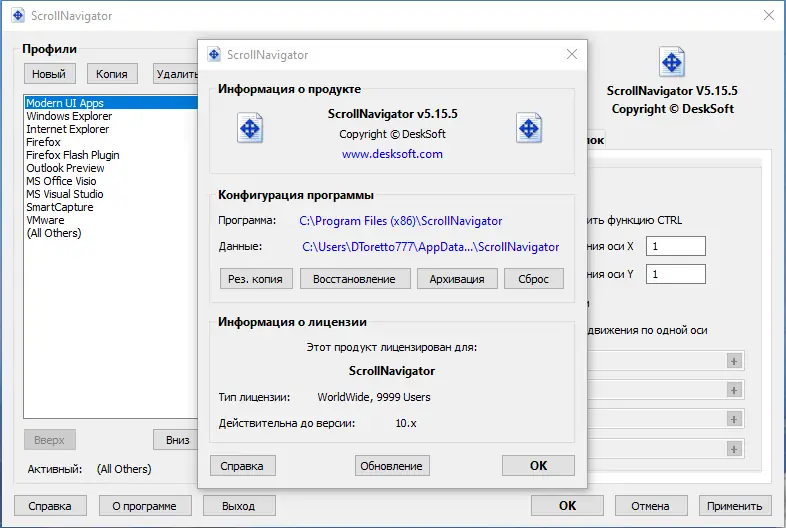786x528 pixels.
Task: Click the Применить button
Action: (734, 506)
